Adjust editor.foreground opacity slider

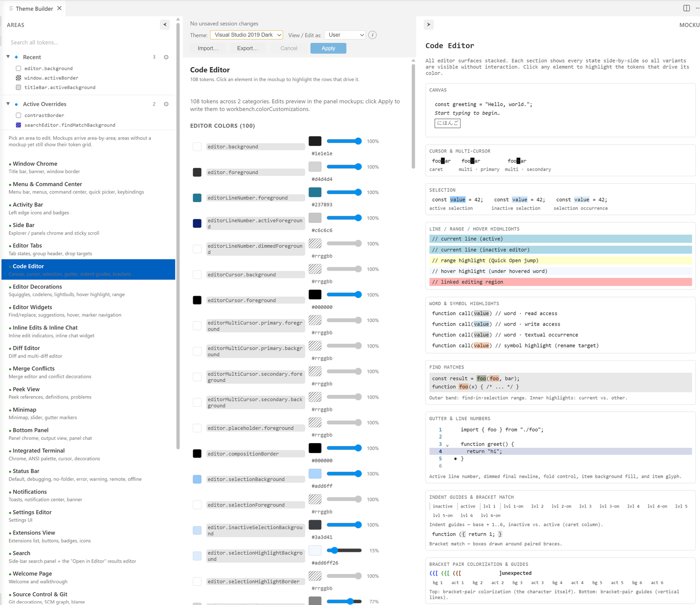point(344,167)
